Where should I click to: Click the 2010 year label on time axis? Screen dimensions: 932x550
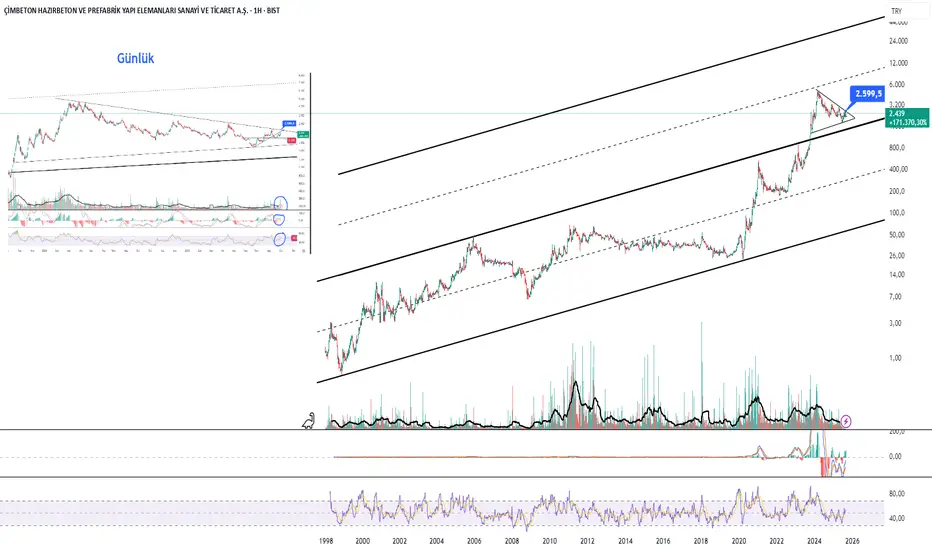tap(550, 541)
